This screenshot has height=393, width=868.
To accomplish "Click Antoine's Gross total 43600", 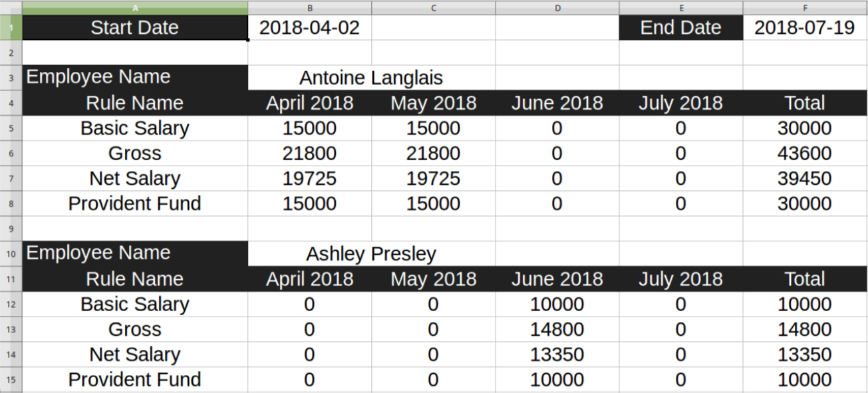I will [x=805, y=154].
